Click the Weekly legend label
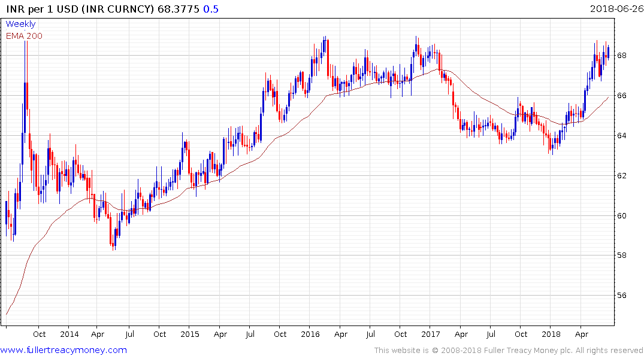The image size is (644, 359). point(20,24)
